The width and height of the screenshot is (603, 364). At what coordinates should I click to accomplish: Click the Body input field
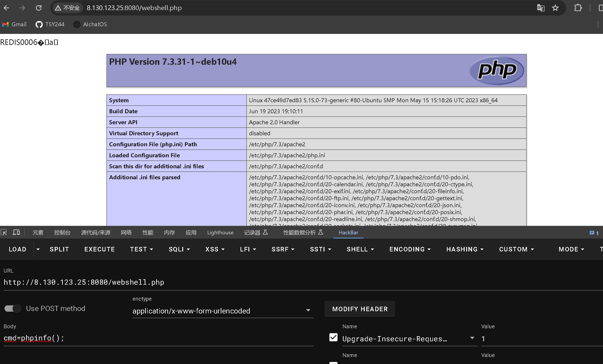157,338
